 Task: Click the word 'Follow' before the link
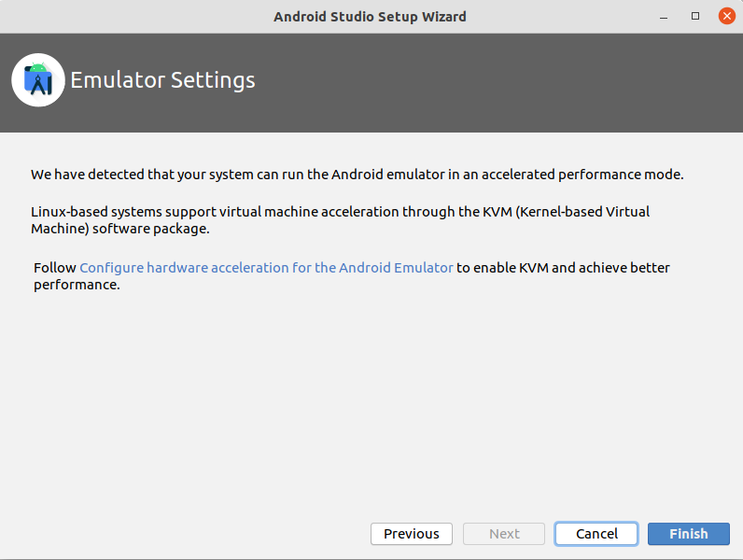tap(54, 268)
